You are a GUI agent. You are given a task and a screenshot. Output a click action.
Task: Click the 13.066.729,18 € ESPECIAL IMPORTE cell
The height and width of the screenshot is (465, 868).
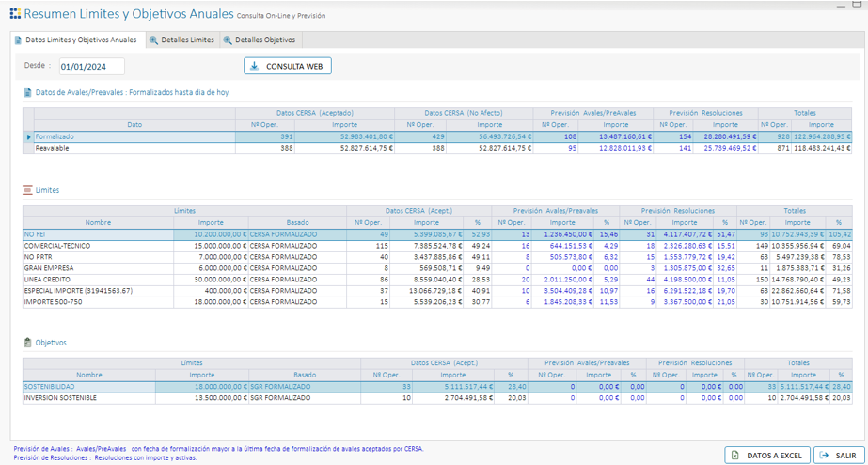427,291
